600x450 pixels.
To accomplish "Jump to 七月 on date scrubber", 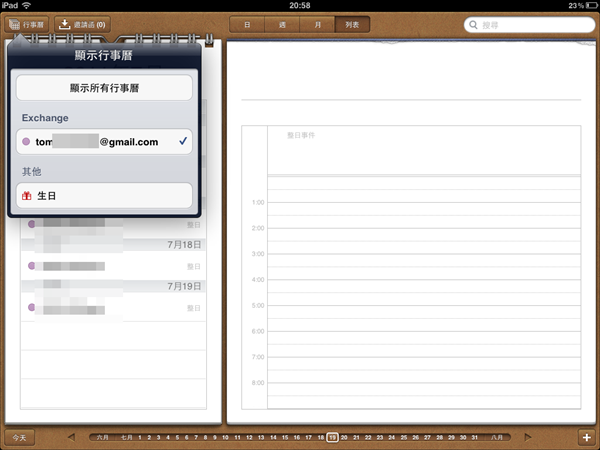I will click(x=127, y=437).
